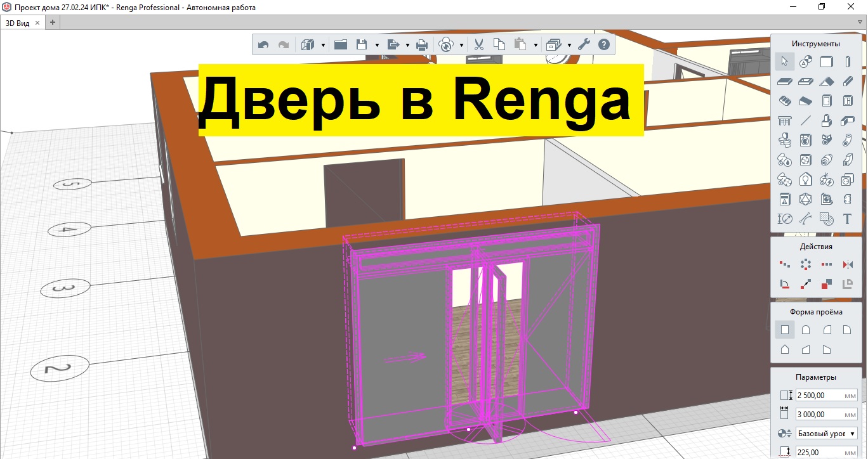Click the cloud sync icon
This screenshot has width=868, height=459.
(x=447, y=45)
